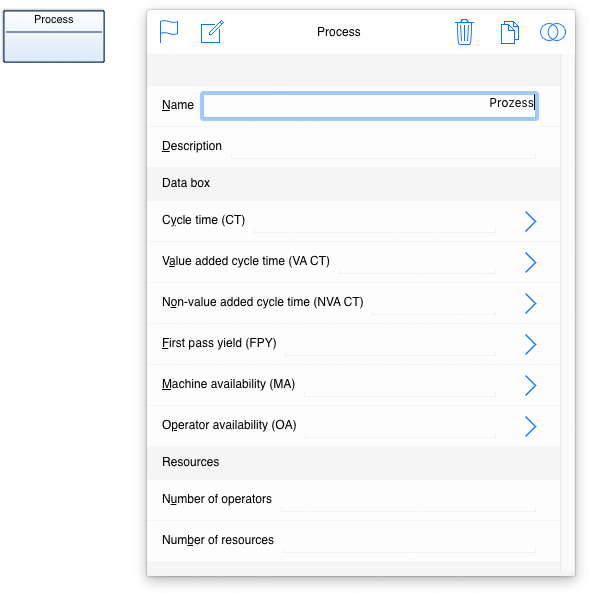Click the overlapping circles icon
The width and height of the screenshot is (590, 594).
[553, 32]
